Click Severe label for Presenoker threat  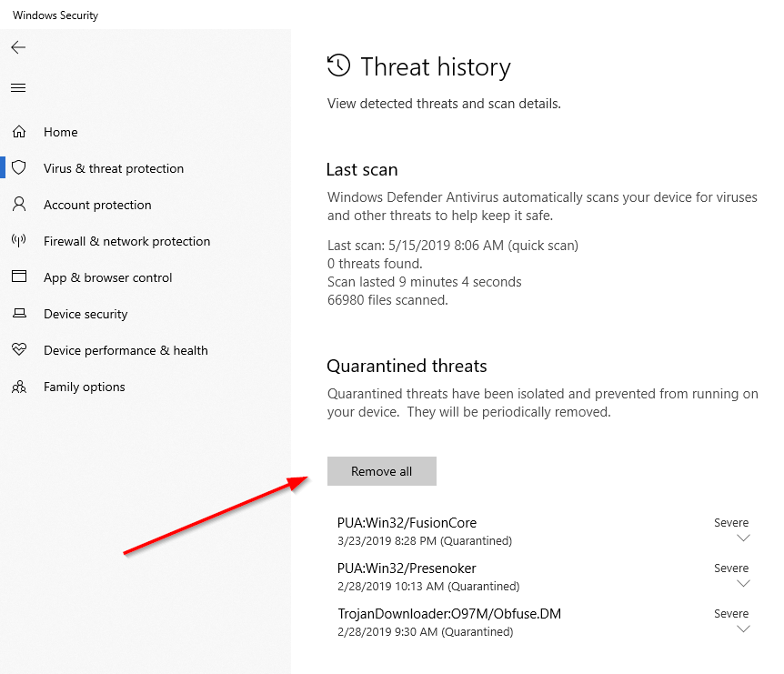731,568
